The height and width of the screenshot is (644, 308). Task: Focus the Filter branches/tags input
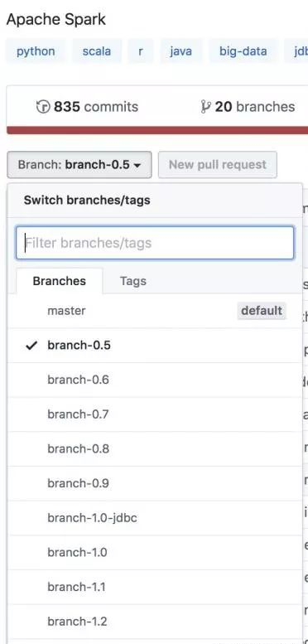(x=155, y=243)
